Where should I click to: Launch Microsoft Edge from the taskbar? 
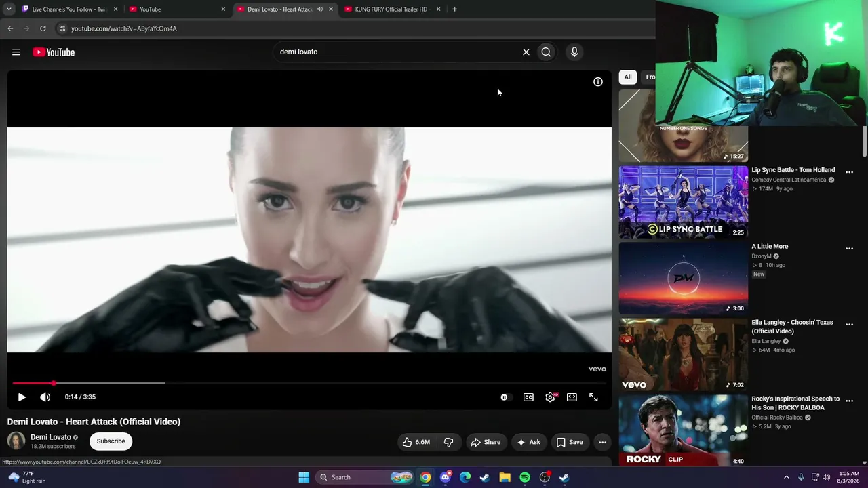465,477
